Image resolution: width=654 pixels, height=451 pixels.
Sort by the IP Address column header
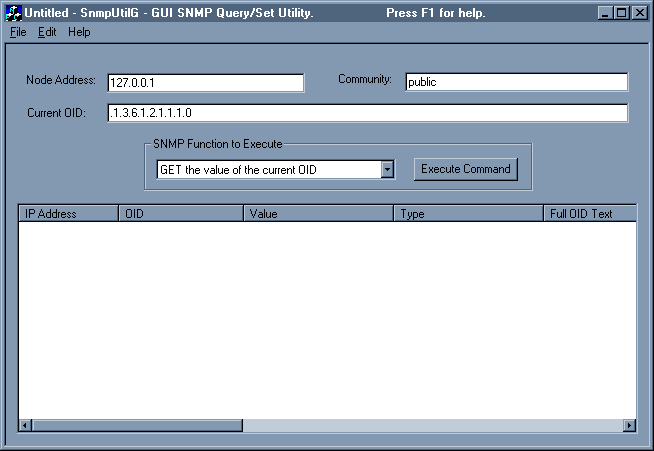[x=68, y=214]
